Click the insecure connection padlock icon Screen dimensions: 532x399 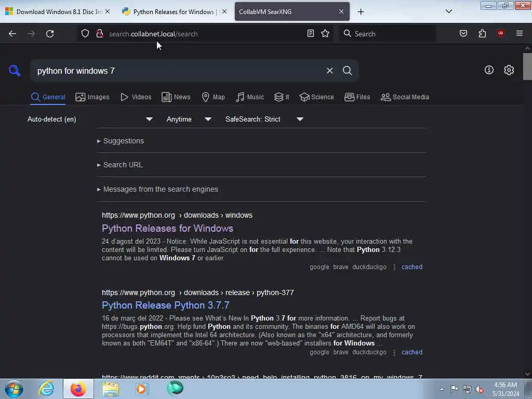(x=100, y=34)
